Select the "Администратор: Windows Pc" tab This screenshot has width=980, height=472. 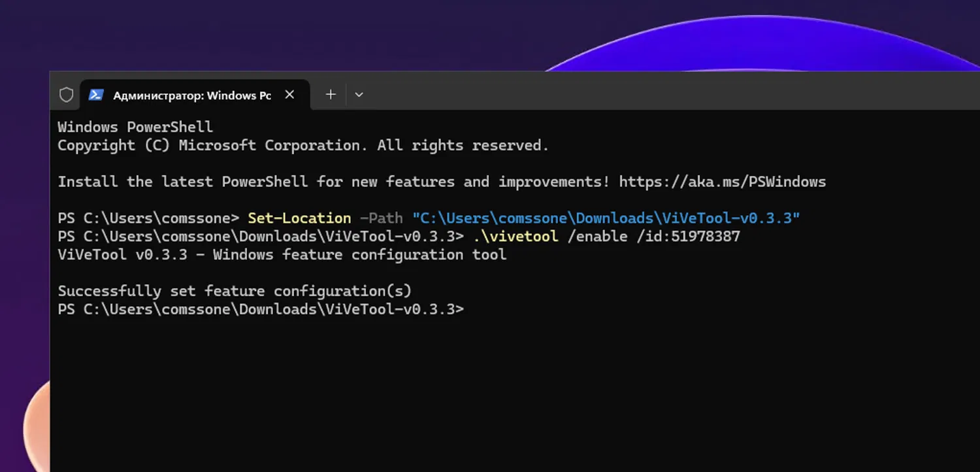tap(195, 95)
